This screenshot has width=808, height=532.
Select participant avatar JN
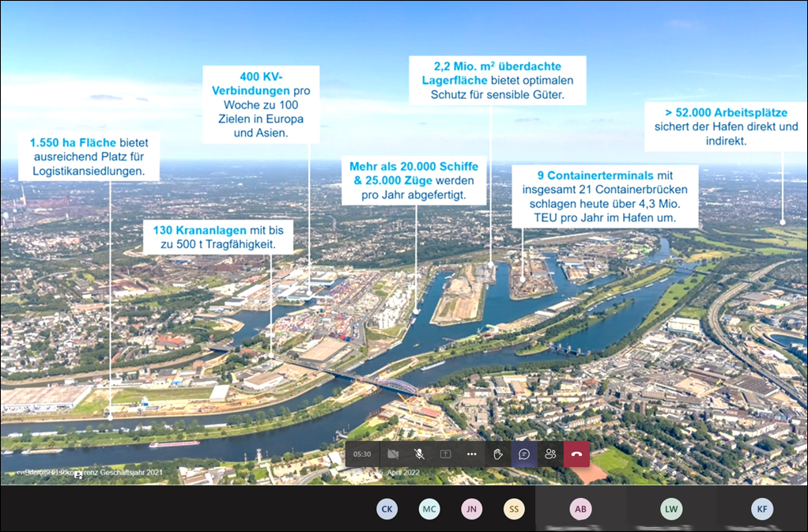(472, 509)
